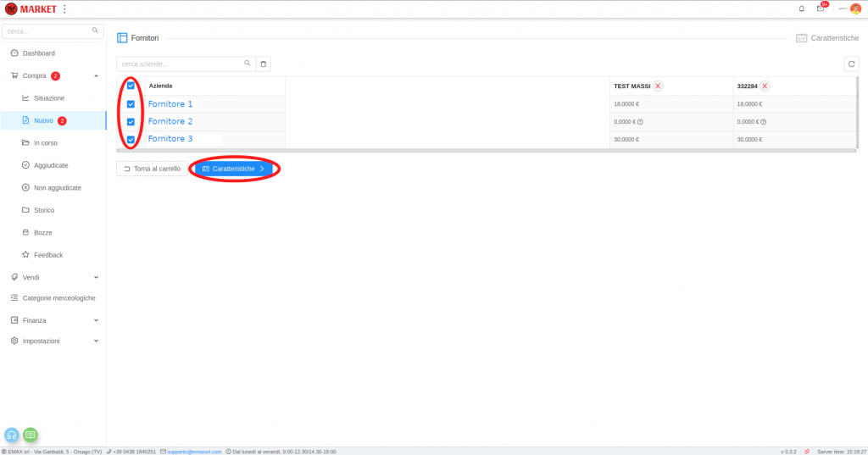868x455 pixels.
Task: Open the headset support icon
Action: (x=12, y=435)
